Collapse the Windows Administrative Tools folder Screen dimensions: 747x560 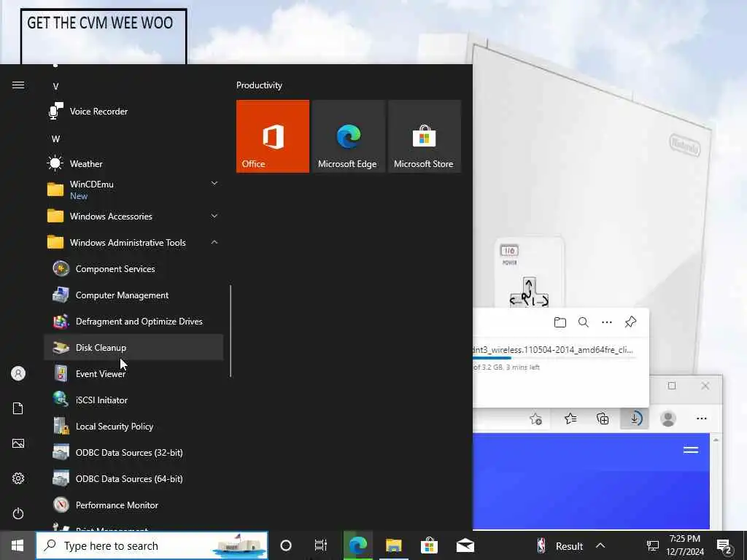[x=133, y=243]
